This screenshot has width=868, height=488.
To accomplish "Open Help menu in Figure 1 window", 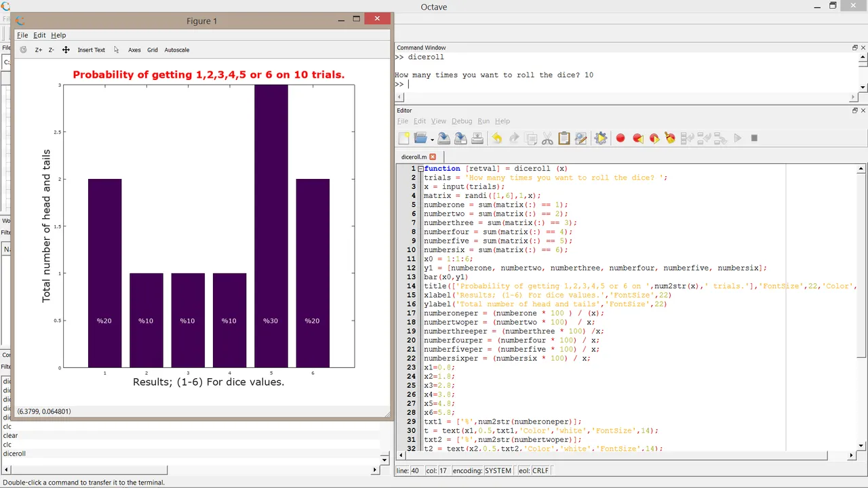I will (x=58, y=35).
